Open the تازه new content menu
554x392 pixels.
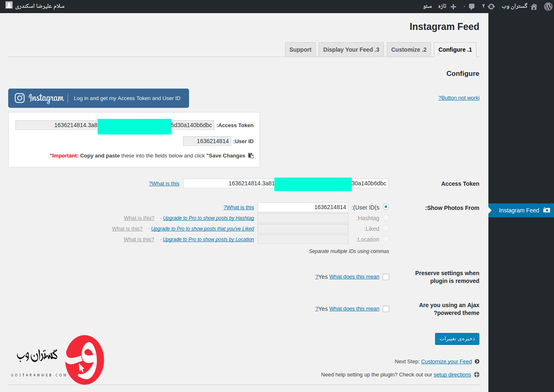442,6
